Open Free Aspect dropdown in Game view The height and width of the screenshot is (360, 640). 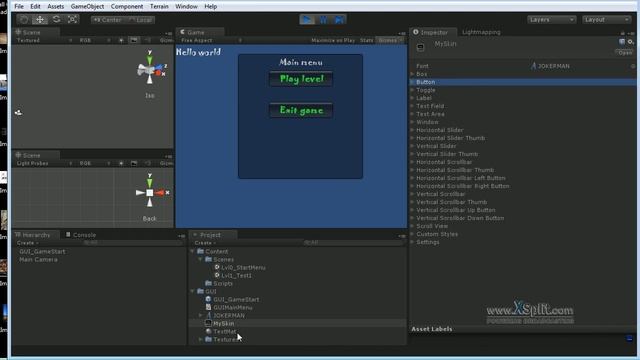coord(211,40)
